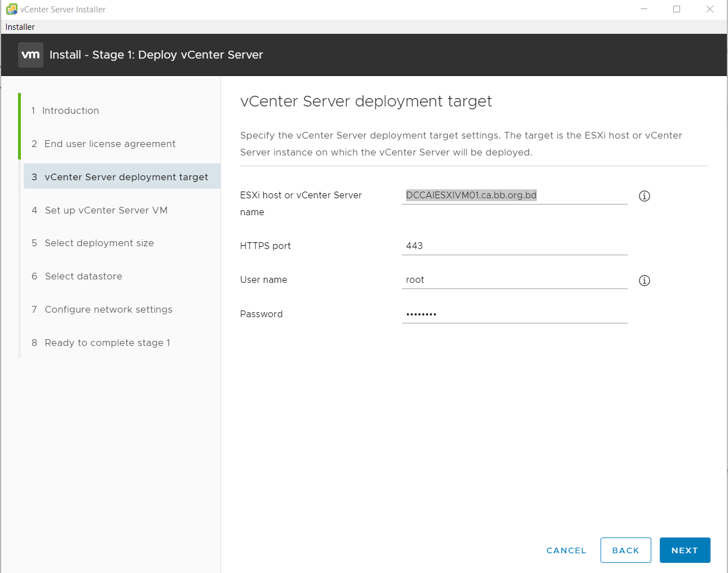This screenshot has width=728, height=573.
Task: Click the ESXi host or vCenter Server name field
Action: pos(514,196)
